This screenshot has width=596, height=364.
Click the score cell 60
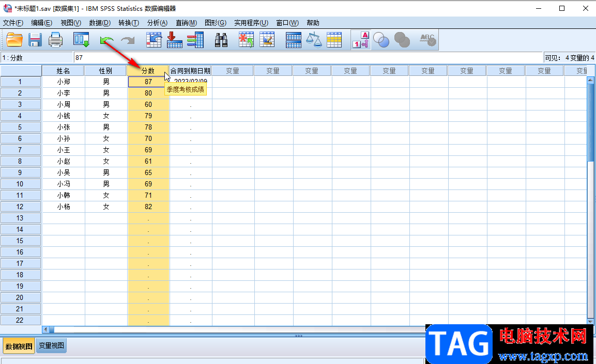click(148, 104)
